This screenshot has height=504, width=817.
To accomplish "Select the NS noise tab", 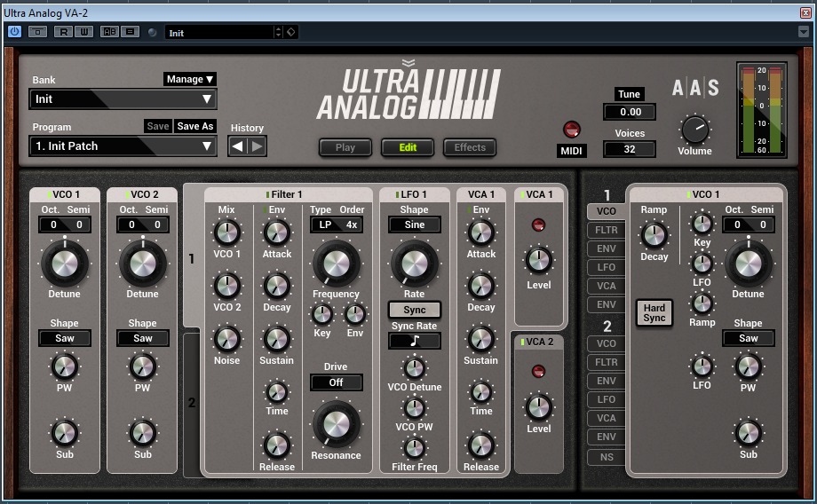I will click(x=606, y=457).
